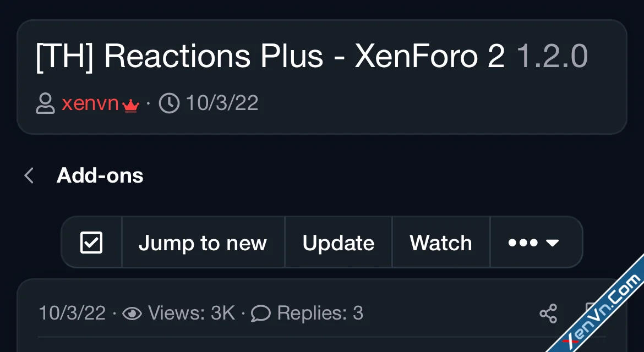Viewport: 644px width, 352px height.
Task: Click the Views: 3K counter text
Action: [x=192, y=313]
